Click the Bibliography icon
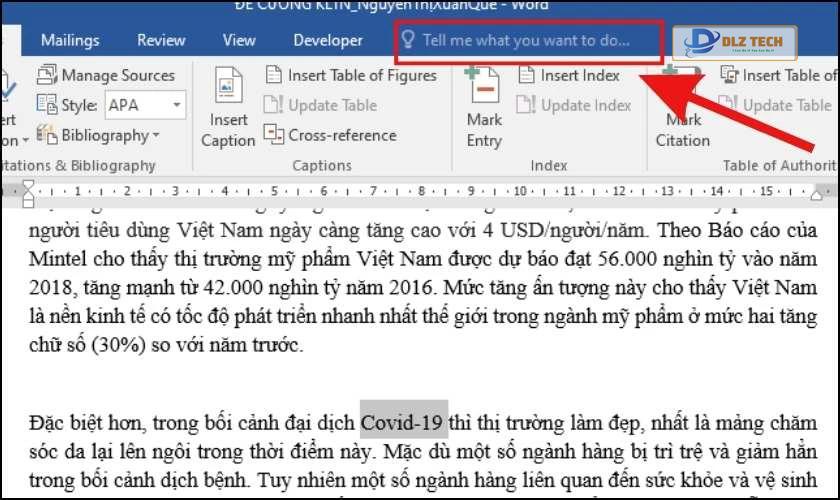The width and height of the screenshot is (840, 500). (47, 135)
